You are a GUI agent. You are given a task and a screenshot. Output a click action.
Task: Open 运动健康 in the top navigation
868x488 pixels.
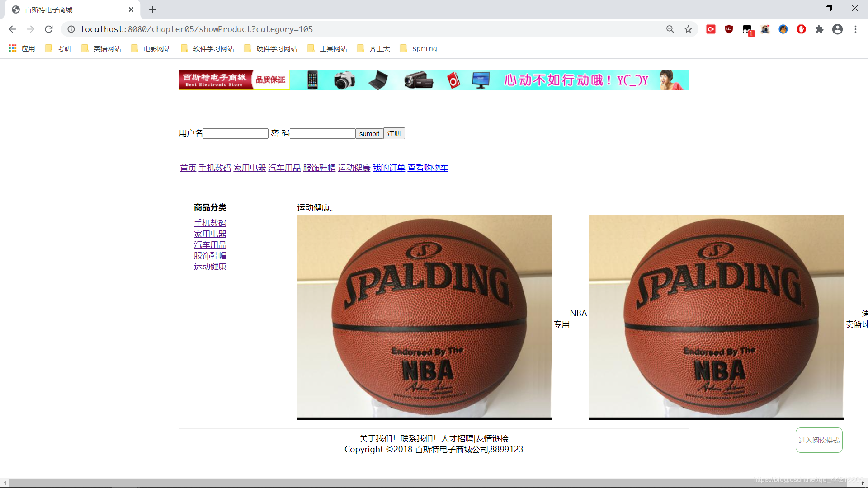click(x=354, y=168)
